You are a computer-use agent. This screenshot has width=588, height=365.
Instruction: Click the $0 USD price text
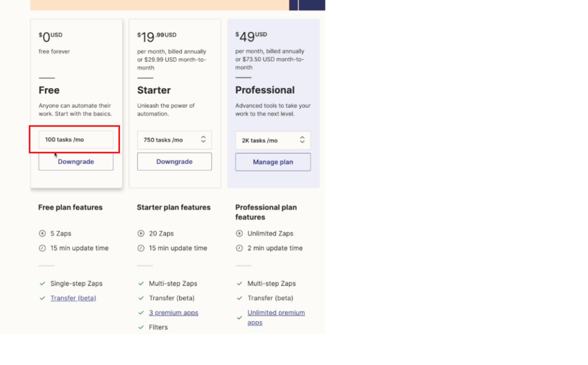[51, 37]
